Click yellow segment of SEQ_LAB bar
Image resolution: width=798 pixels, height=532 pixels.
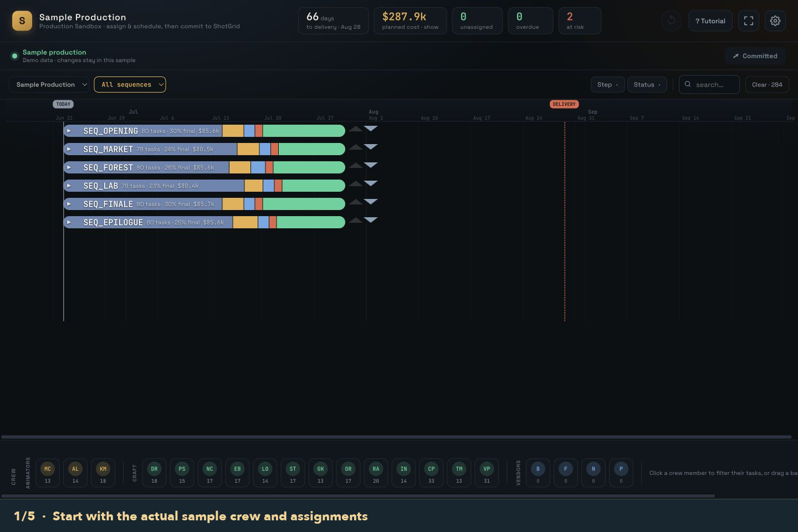(254, 186)
